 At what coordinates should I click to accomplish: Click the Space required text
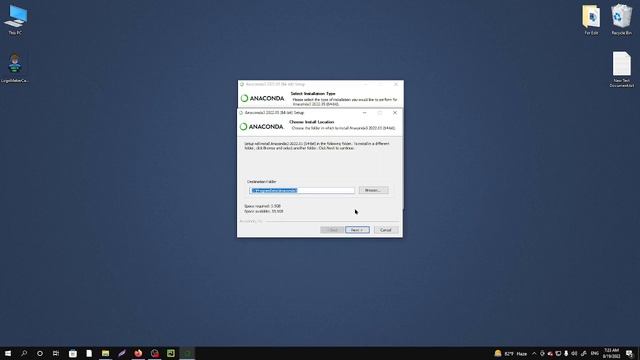click(262, 206)
